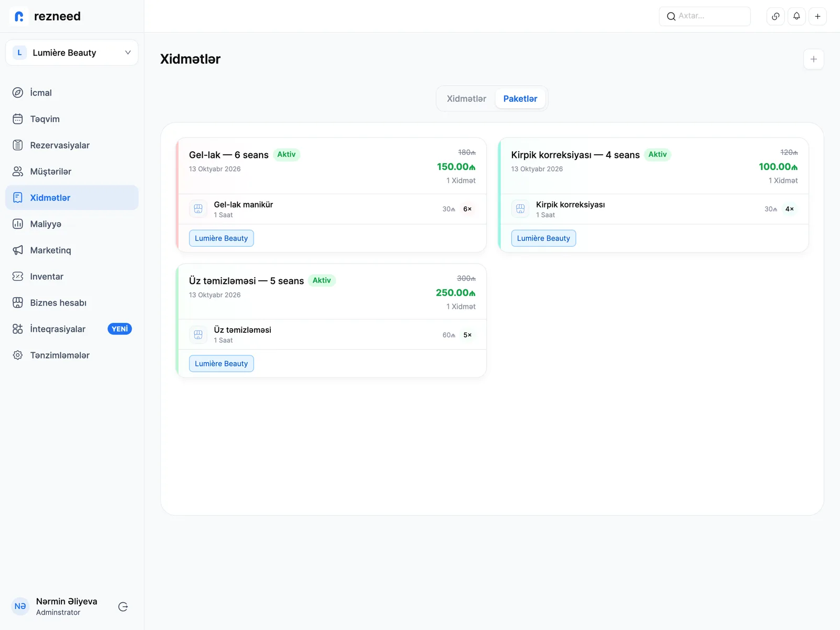Open the link icon in top bar
The image size is (840, 630).
click(775, 16)
